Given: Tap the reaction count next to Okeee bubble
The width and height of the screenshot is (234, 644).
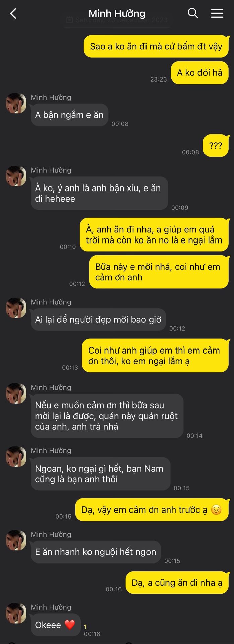Looking at the screenshot, I should coord(85,627).
